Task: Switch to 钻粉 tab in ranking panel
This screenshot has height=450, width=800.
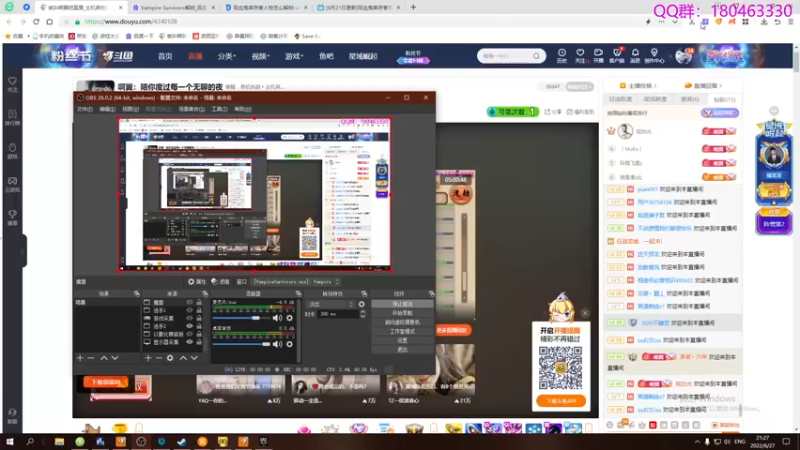Action: tap(724, 99)
